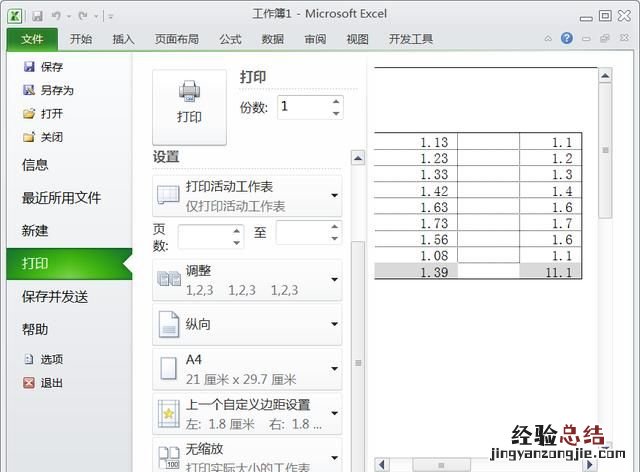Click the preview horizontal scrollbar thumb

click(441, 465)
